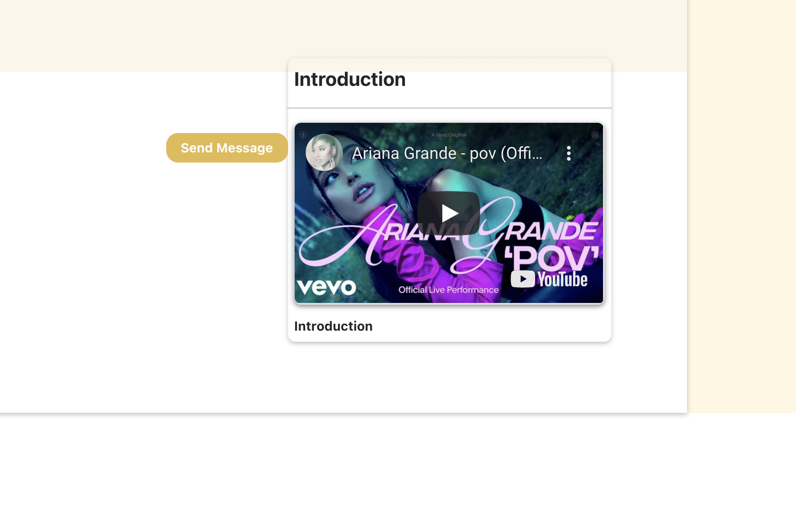
Task: Open the channel avatar on the video
Action: [x=324, y=152]
